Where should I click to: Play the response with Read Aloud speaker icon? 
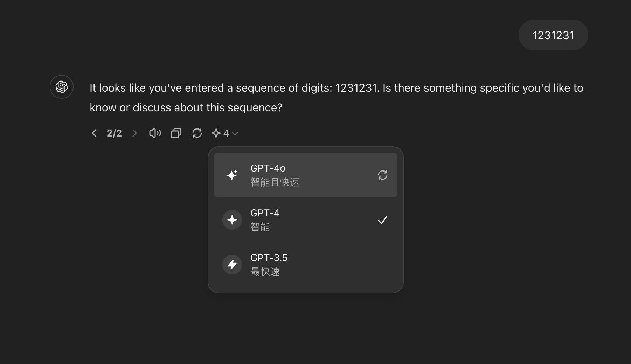(155, 133)
